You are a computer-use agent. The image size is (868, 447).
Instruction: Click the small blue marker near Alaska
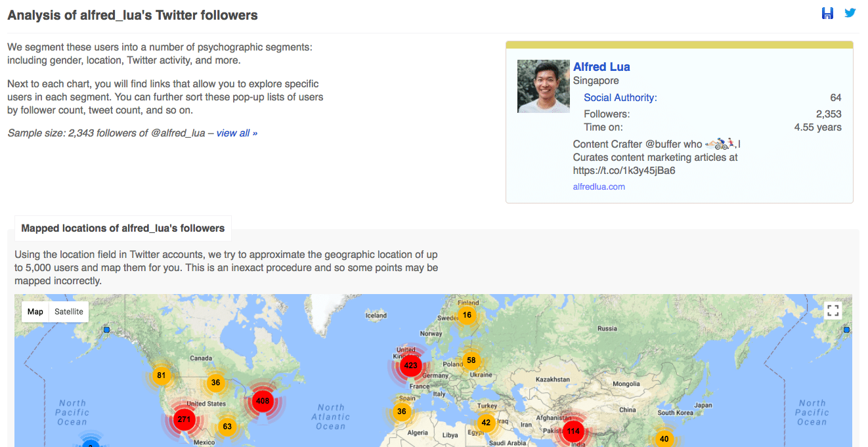(x=106, y=330)
